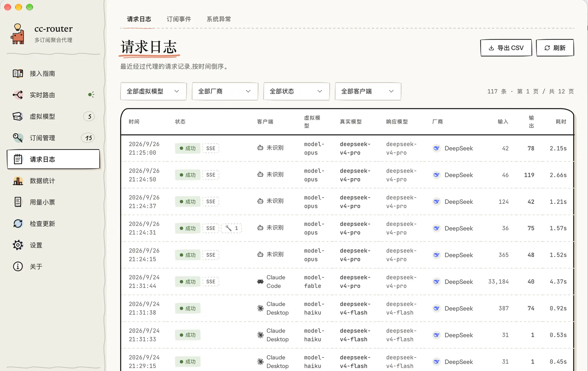Click the 厂商 column header
The width and height of the screenshot is (588, 371).
point(438,122)
